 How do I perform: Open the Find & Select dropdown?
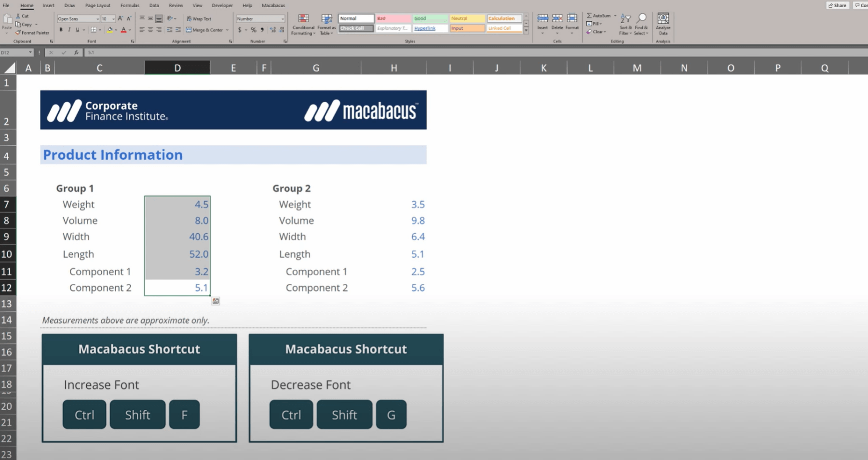coord(641,25)
